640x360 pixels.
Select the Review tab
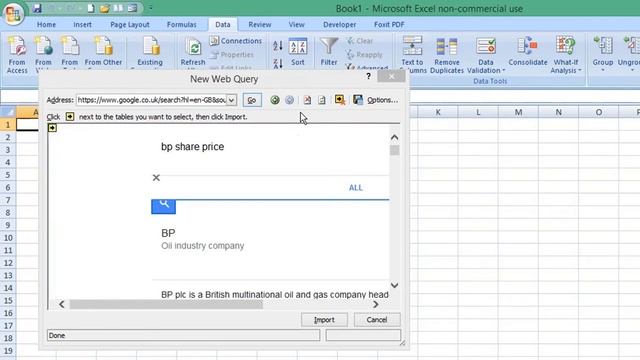tap(260, 24)
